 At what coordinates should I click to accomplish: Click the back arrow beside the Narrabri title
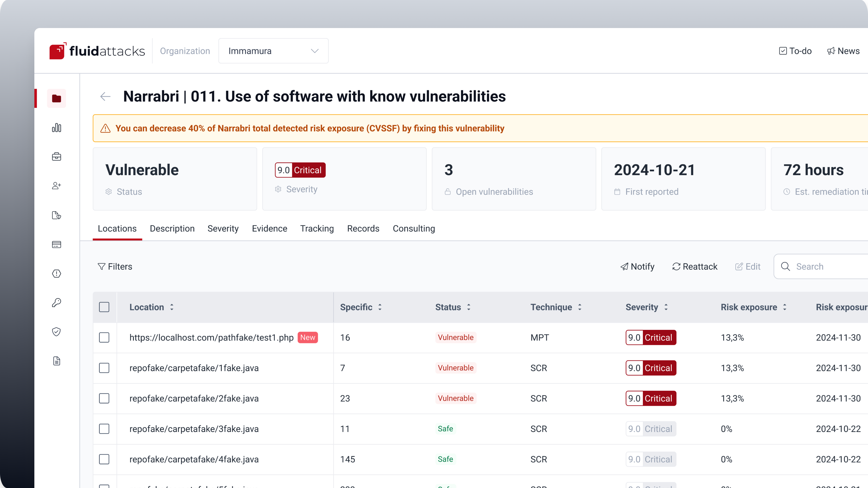(x=105, y=97)
